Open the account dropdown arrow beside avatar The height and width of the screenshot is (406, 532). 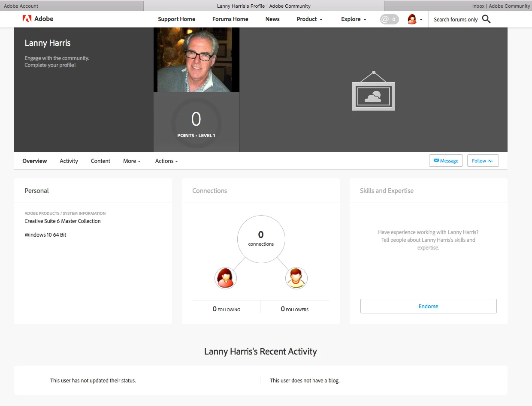point(421,20)
